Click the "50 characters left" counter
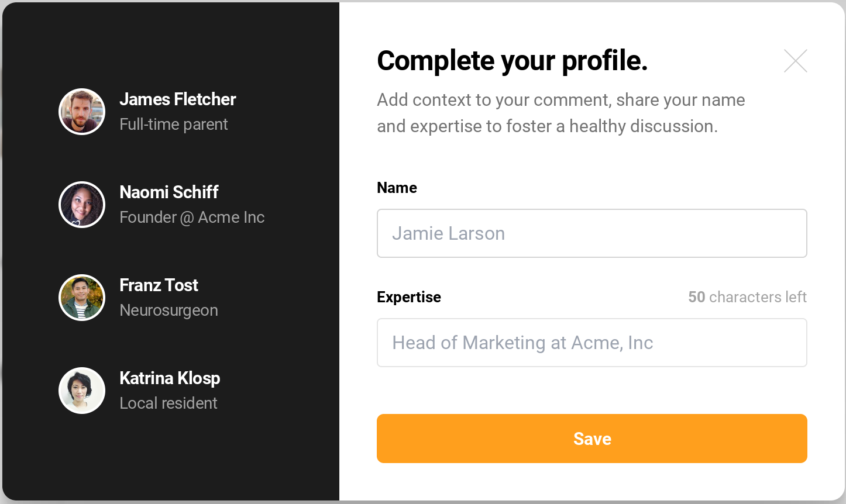The width and height of the screenshot is (846, 504). click(747, 297)
